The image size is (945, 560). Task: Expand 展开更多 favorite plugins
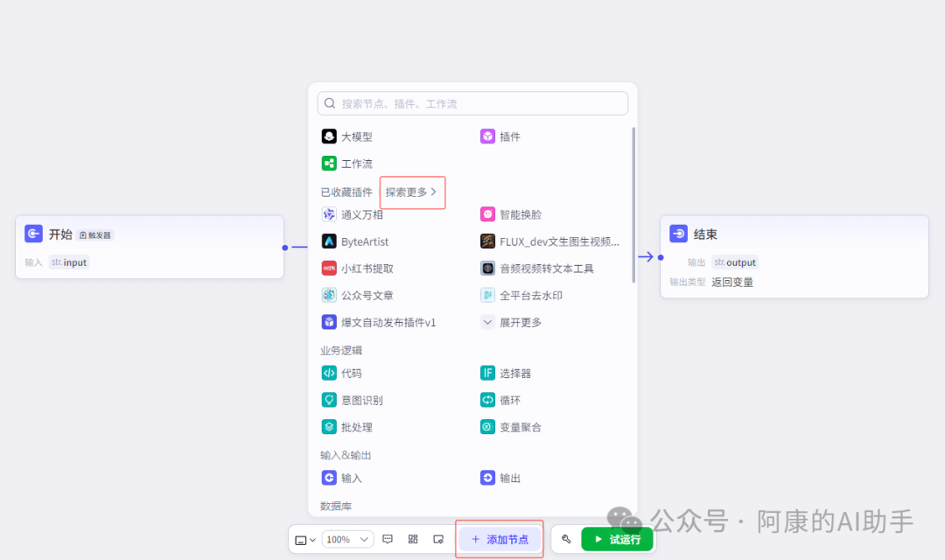click(x=511, y=323)
